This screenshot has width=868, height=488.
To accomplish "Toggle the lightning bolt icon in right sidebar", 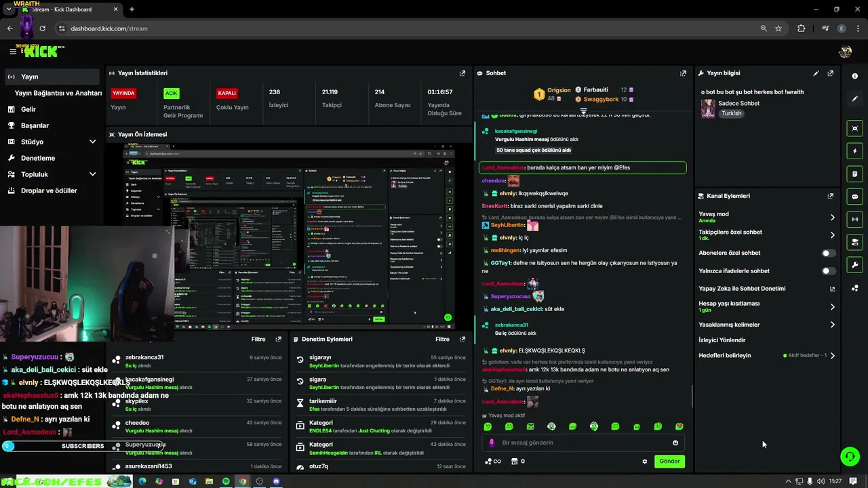I will (854, 151).
